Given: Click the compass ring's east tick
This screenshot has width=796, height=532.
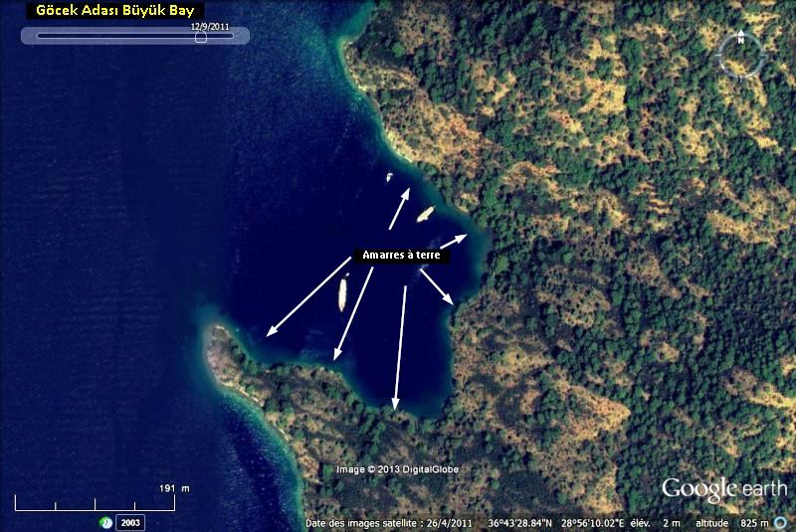Looking at the screenshot, I should point(763,56).
